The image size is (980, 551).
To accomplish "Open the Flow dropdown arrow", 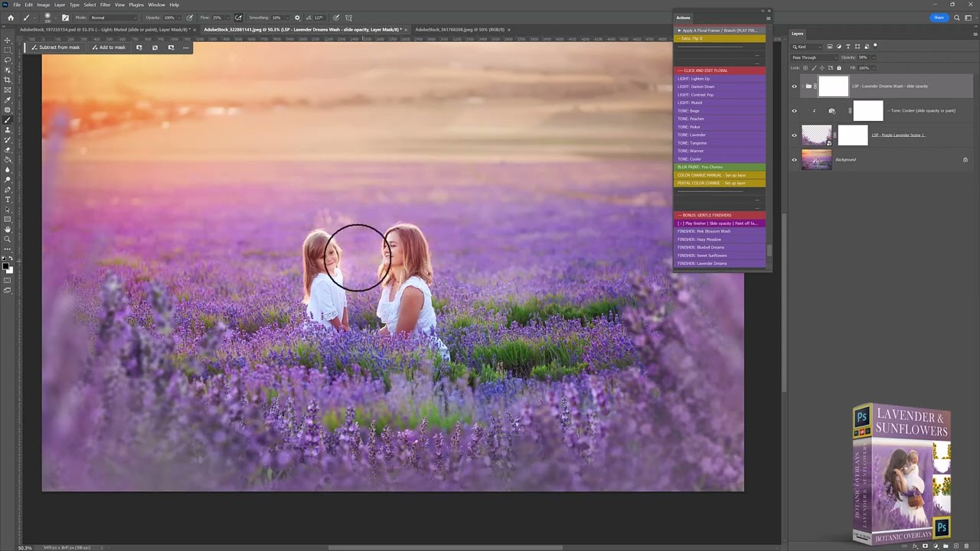I will (227, 18).
